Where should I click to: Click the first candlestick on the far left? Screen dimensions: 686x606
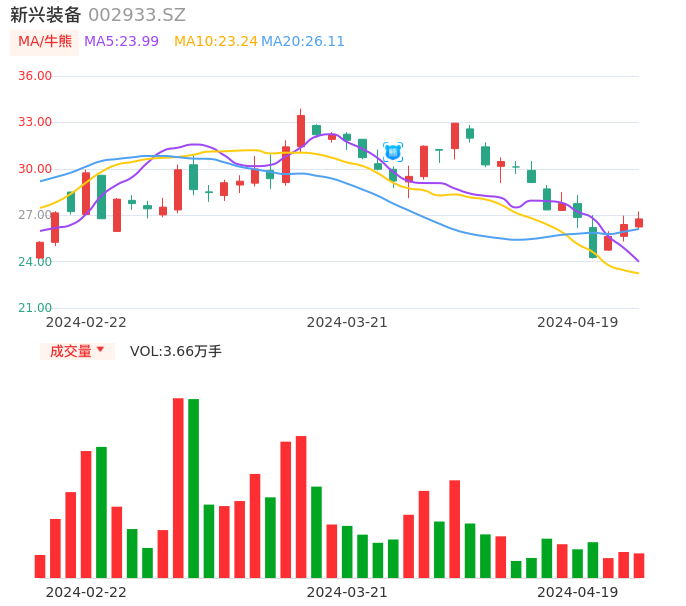[40, 250]
